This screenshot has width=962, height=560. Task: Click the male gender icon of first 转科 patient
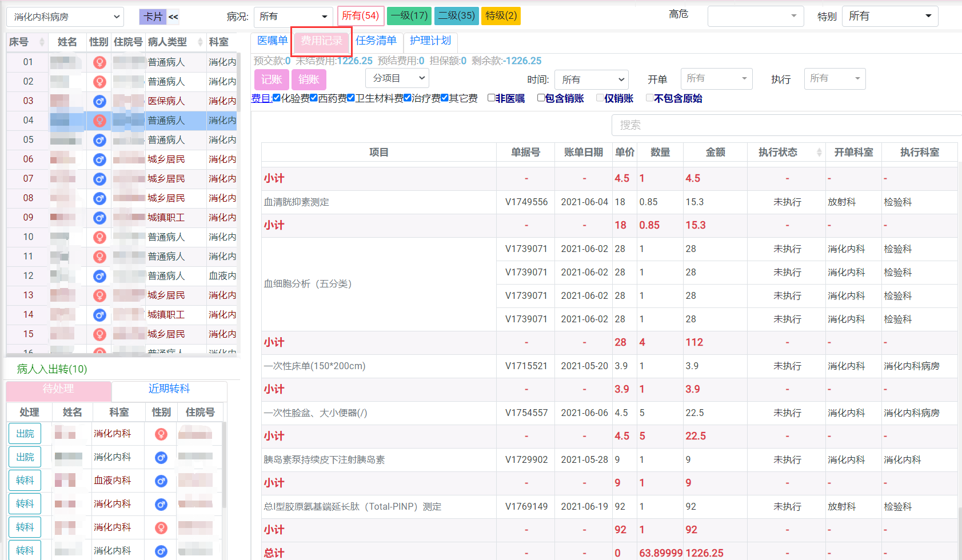[x=161, y=481]
